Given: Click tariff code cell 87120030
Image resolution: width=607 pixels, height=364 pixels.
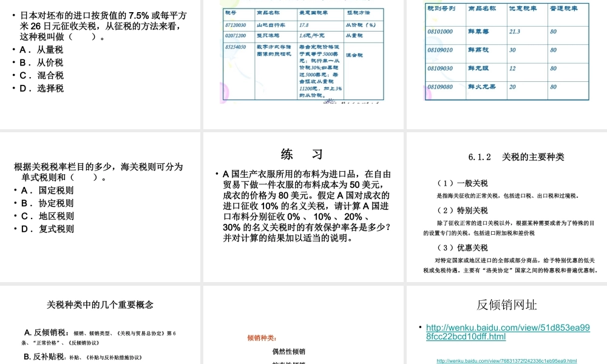Looking at the screenshot, I should pos(236,25).
